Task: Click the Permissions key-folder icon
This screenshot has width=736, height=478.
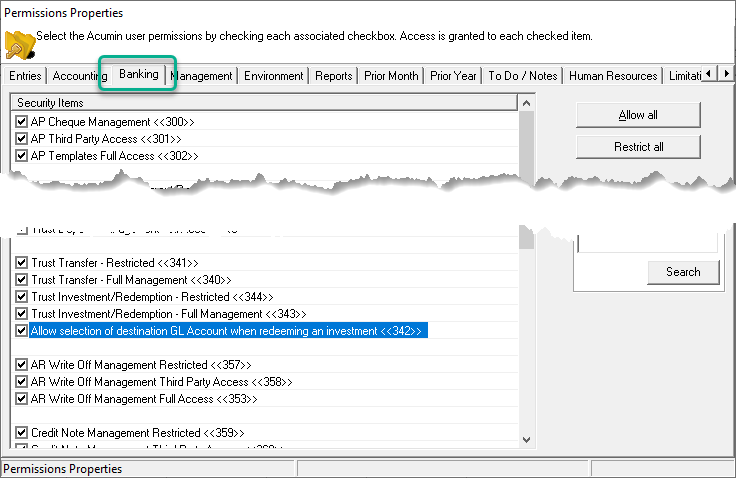Action: click(20, 45)
